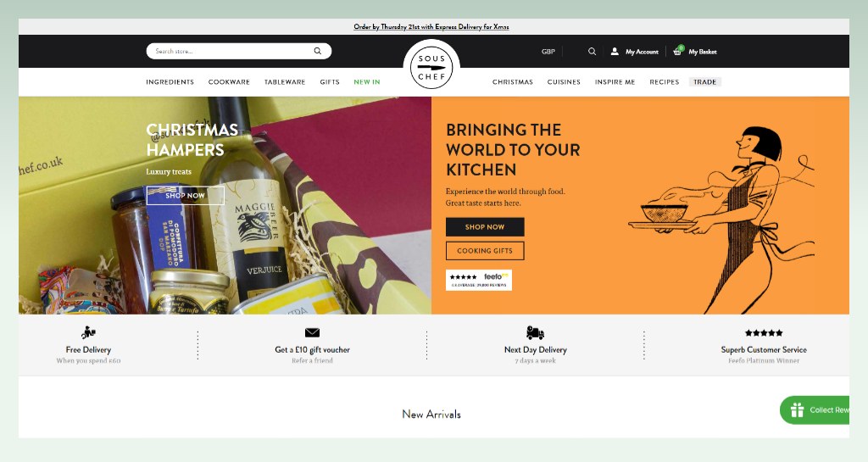The height and width of the screenshot is (462, 868).
Task: Open My Account user icon
Action: click(x=615, y=52)
